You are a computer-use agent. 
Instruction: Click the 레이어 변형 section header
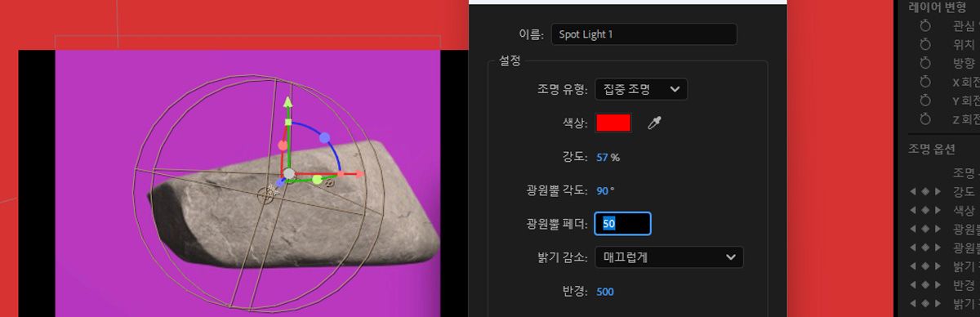[x=938, y=7]
